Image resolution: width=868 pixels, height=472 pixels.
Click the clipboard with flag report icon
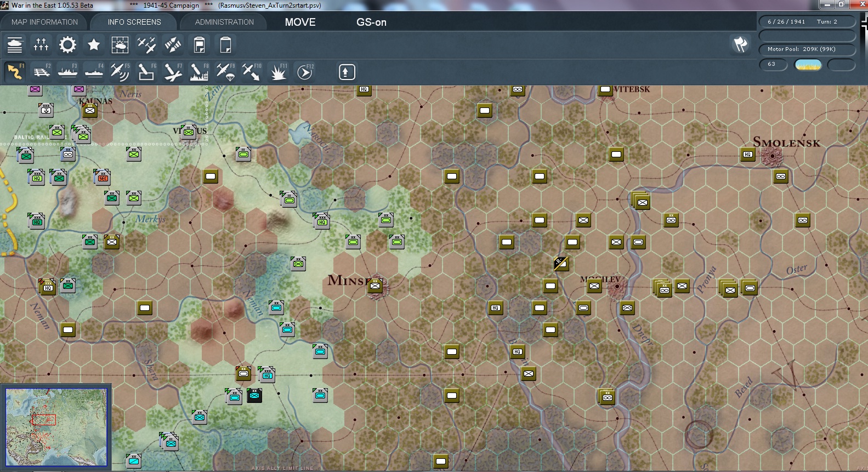coord(199,44)
